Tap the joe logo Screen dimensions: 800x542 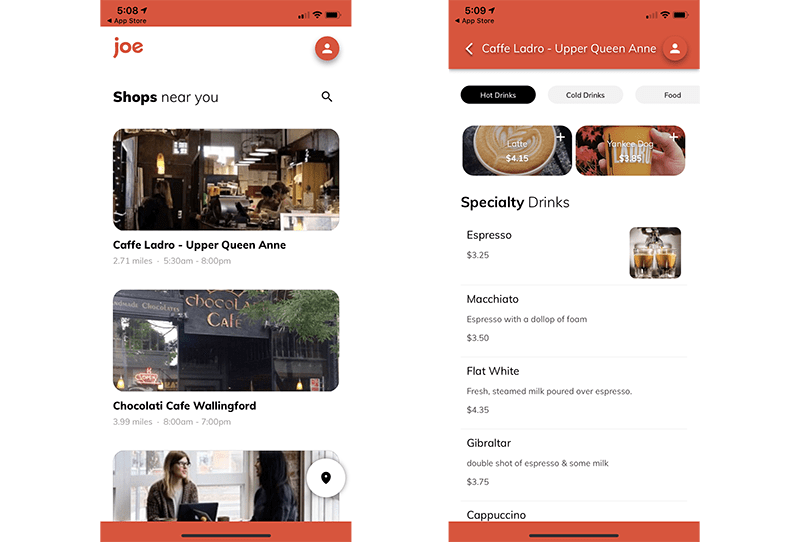(x=128, y=47)
